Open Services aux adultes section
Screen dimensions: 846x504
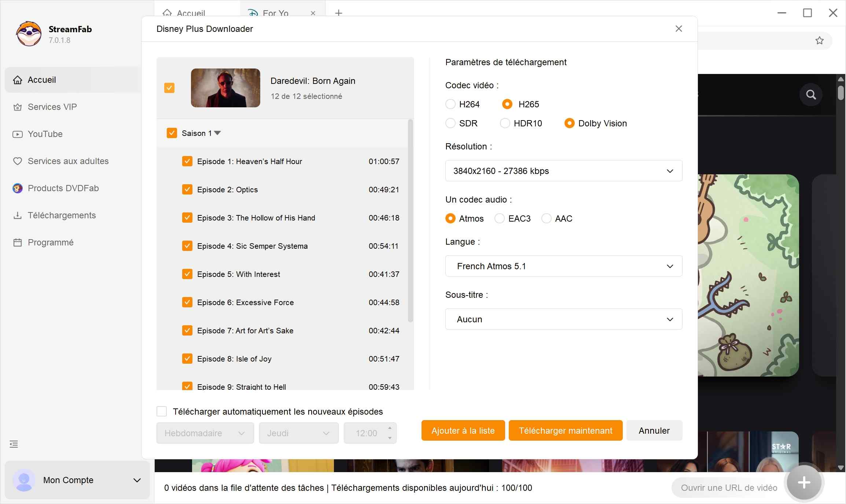tap(68, 161)
